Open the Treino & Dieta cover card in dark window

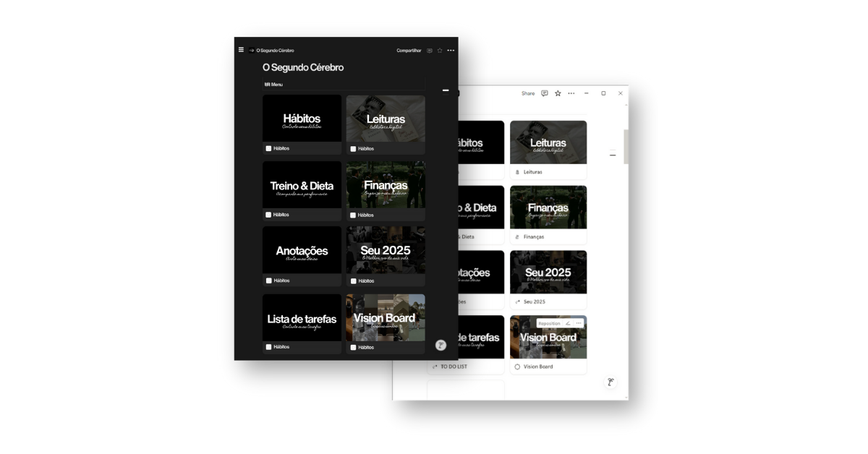pos(302,185)
